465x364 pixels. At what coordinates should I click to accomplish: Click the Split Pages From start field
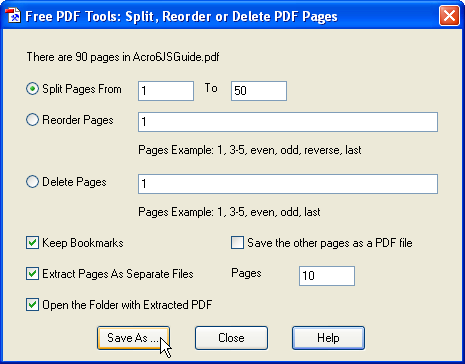tap(166, 91)
